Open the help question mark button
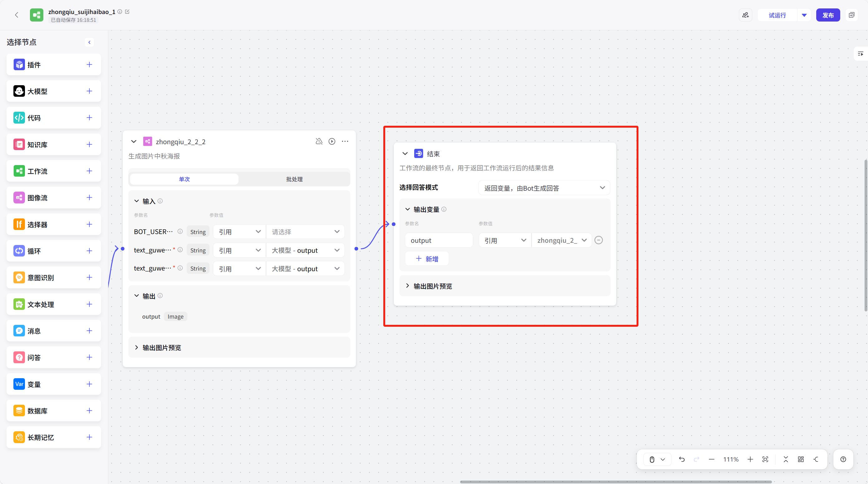This screenshot has width=868, height=484. tap(843, 459)
